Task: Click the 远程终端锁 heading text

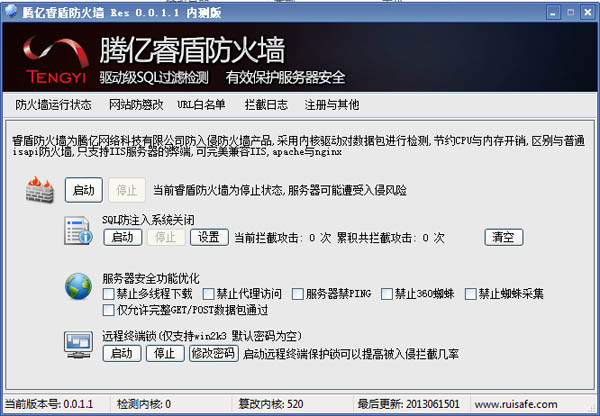Action: pos(202,336)
